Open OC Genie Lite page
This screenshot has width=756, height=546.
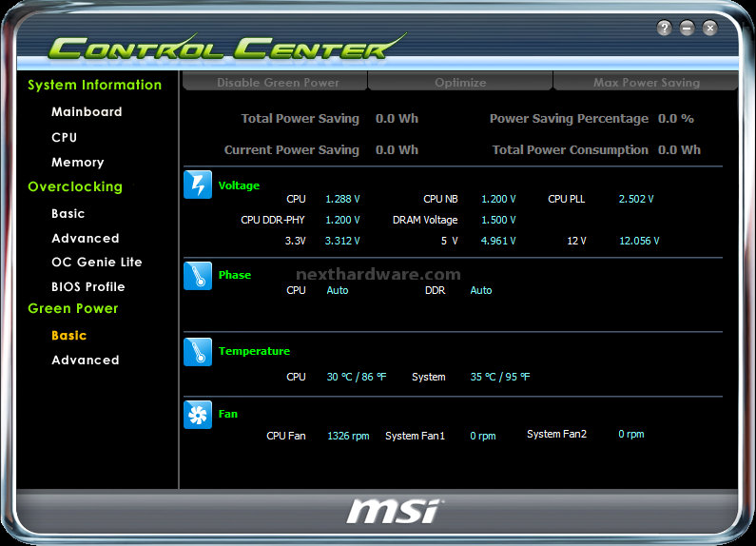pyautogui.click(x=97, y=263)
